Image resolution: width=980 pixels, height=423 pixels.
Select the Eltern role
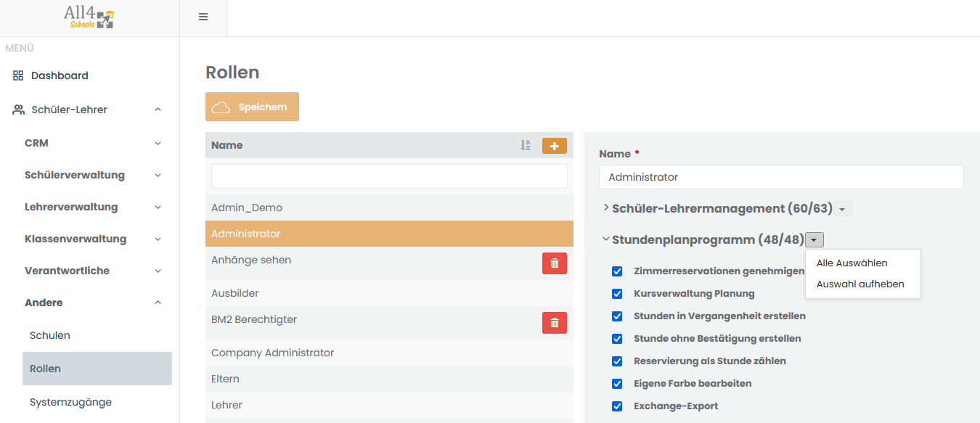pos(389,379)
